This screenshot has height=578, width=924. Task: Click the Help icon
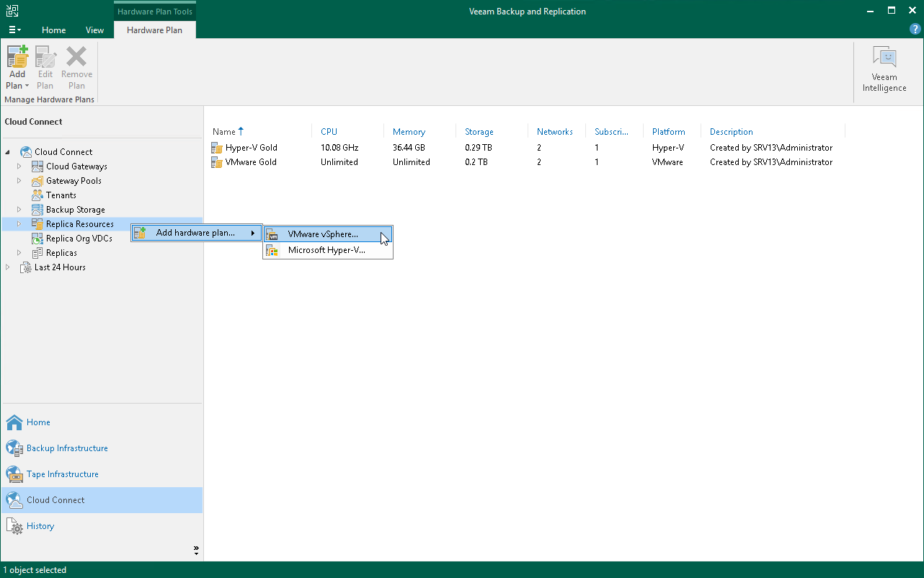[x=915, y=29]
